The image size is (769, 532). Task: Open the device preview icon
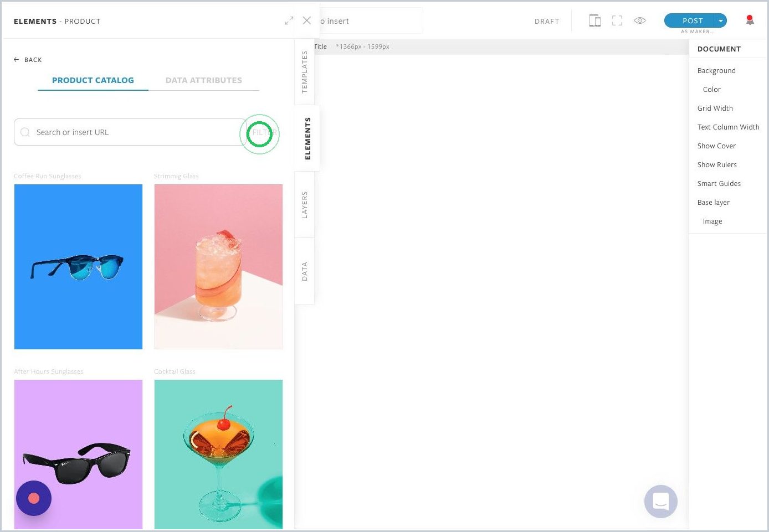coord(595,21)
